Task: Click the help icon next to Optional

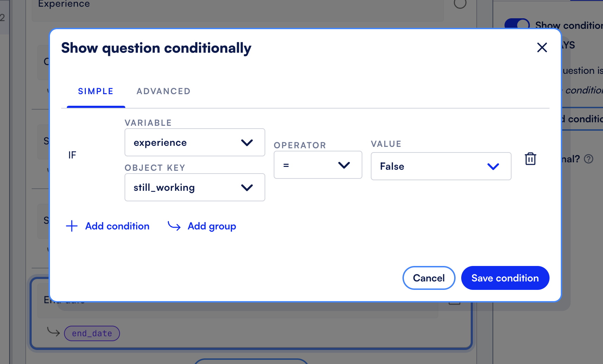Action: tap(589, 159)
